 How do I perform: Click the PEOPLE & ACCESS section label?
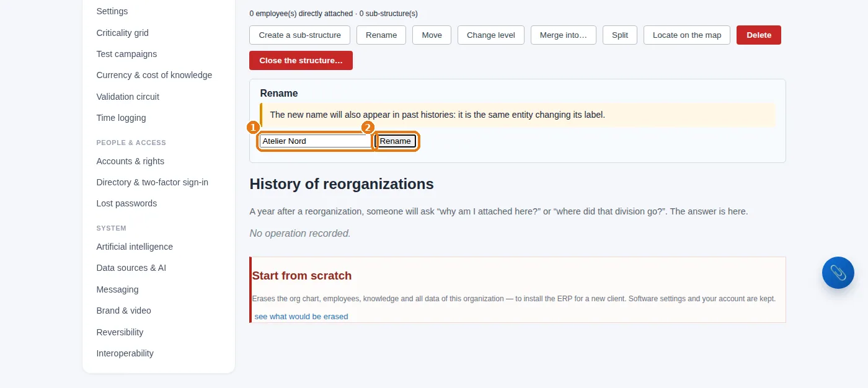point(131,143)
